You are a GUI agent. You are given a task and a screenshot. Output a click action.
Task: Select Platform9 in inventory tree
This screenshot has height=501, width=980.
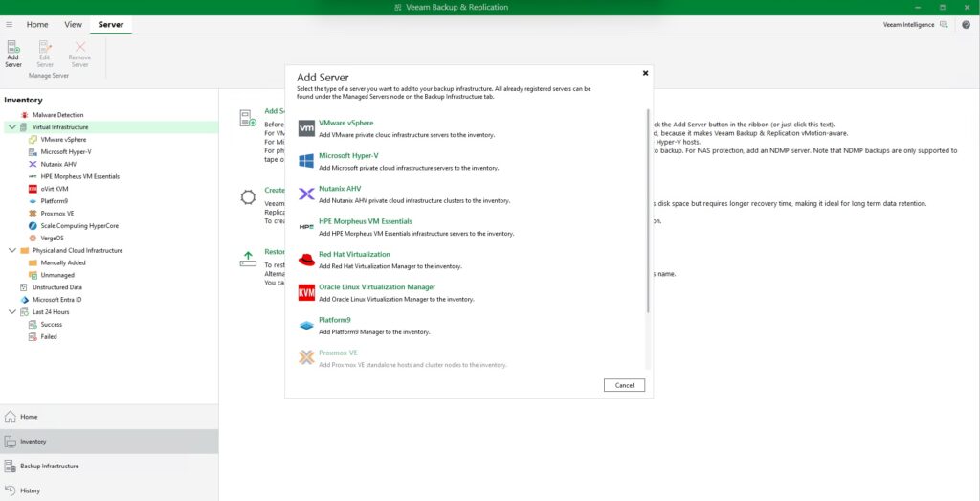(54, 201)
